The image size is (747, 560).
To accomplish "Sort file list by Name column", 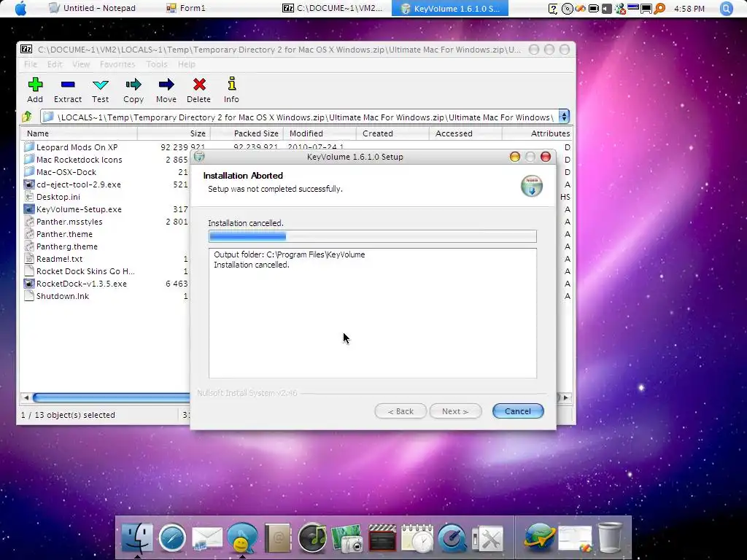I will [79, 133].
